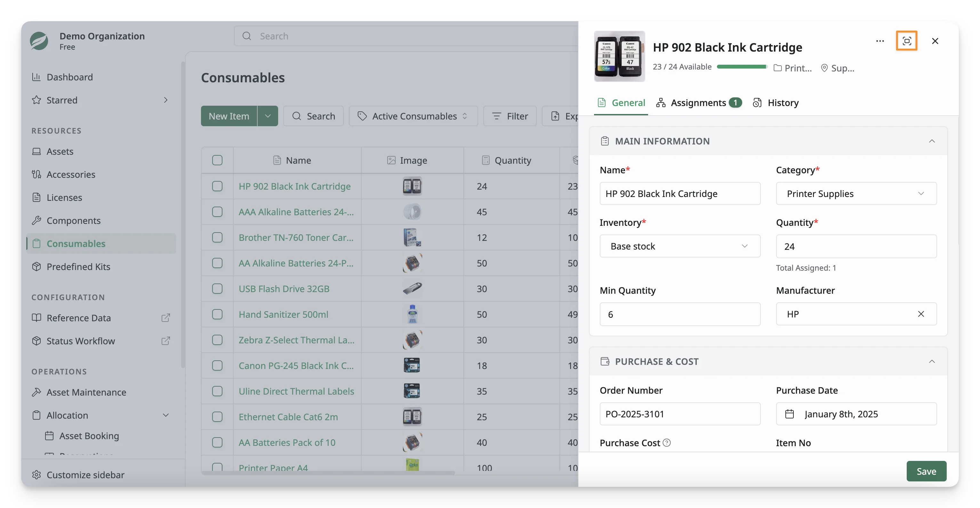980x508 pixels.
Task: Clear the HP manufacturer value
Action: [921, 314]
